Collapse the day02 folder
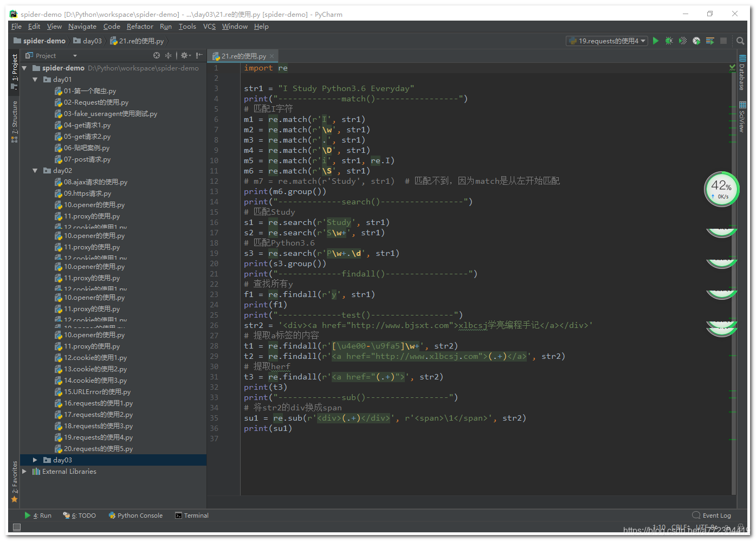The height and width of the screenshot is (541, 756). point(35,170)
